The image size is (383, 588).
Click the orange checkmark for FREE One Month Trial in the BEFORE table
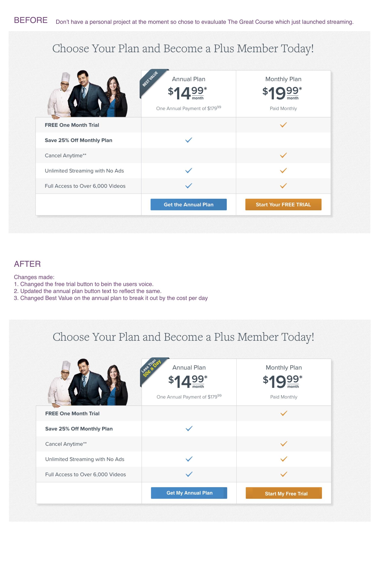[x=283, y=125]
